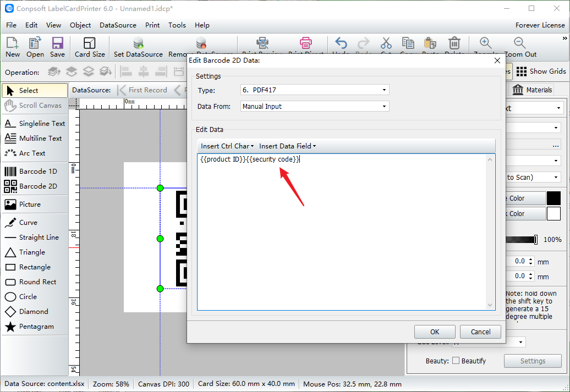The image size is (570, 392).
Task: Open the View menu
Action: tap(53, 25)
